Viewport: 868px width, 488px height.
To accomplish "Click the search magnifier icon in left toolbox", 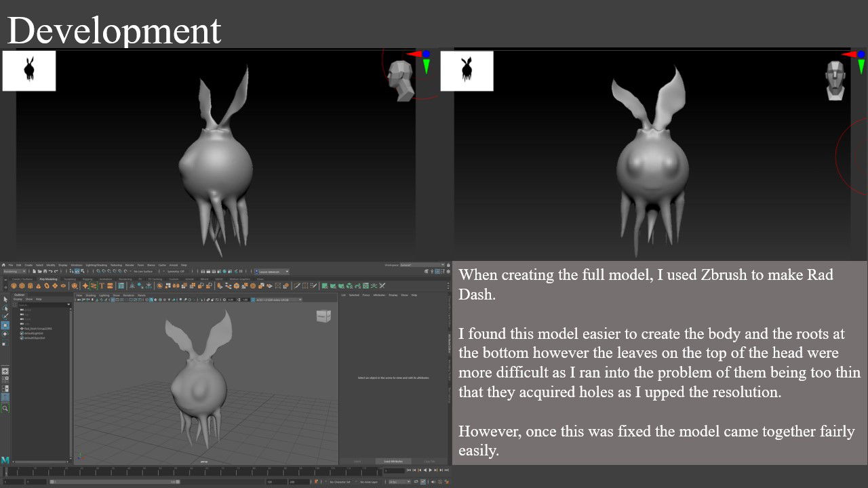I will (x=5, y=409).
